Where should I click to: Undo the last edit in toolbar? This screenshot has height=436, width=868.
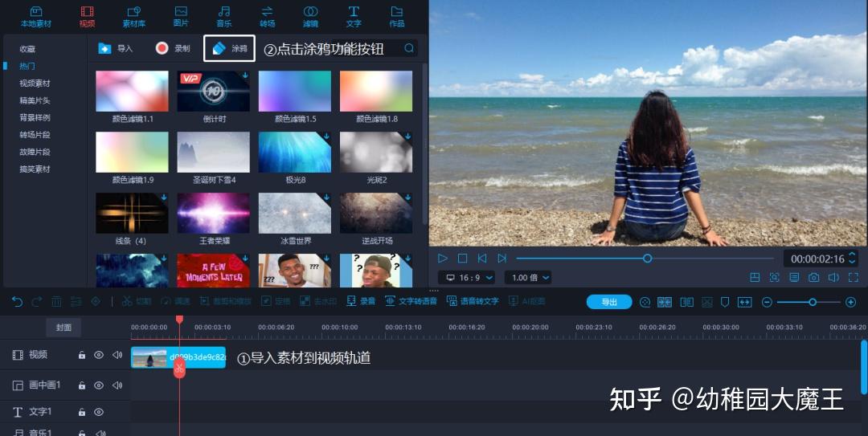(x=17, y=302)
